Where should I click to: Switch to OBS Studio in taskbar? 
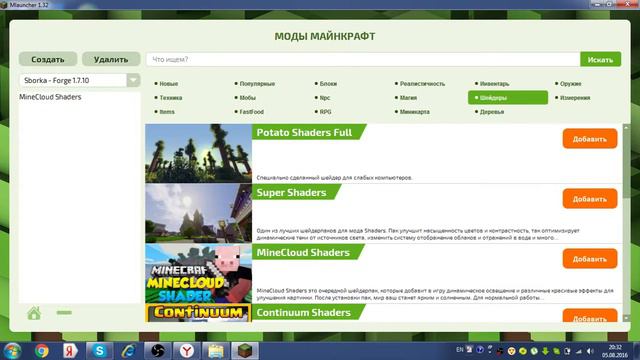158,351
